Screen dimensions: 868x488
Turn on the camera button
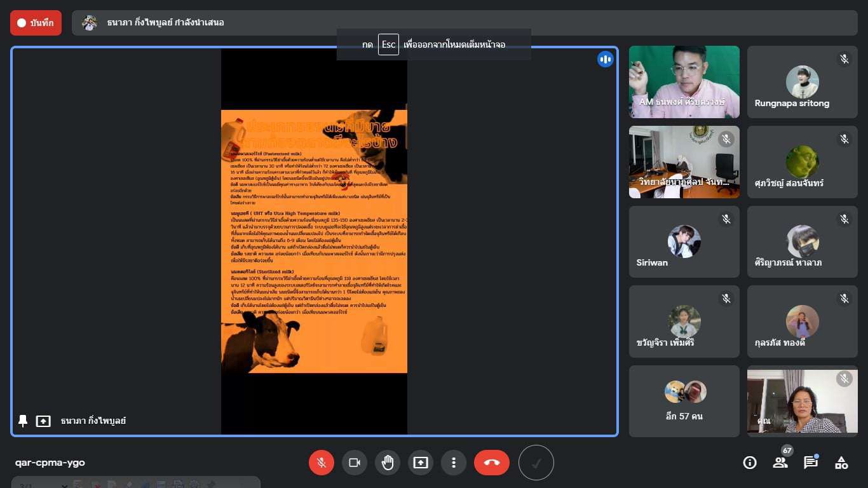pyautogui.click(x=355, y=463)
